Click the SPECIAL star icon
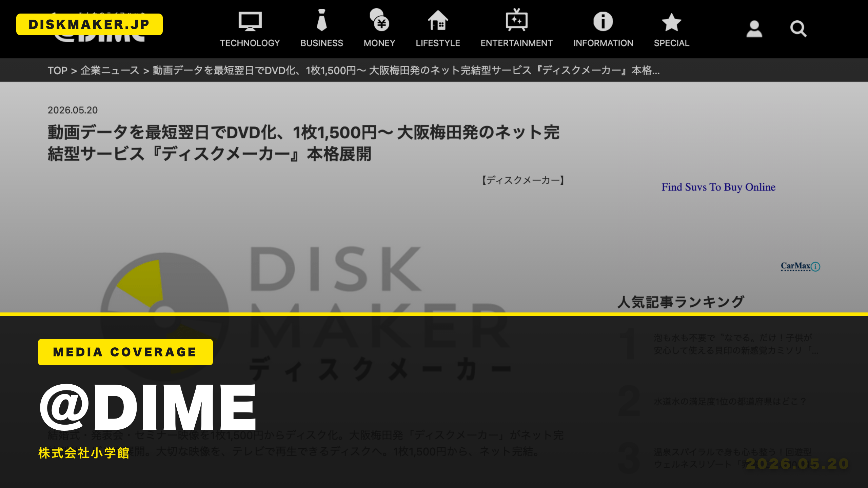The height and width of the screenshot is (488, 868). tap(671, 22)
